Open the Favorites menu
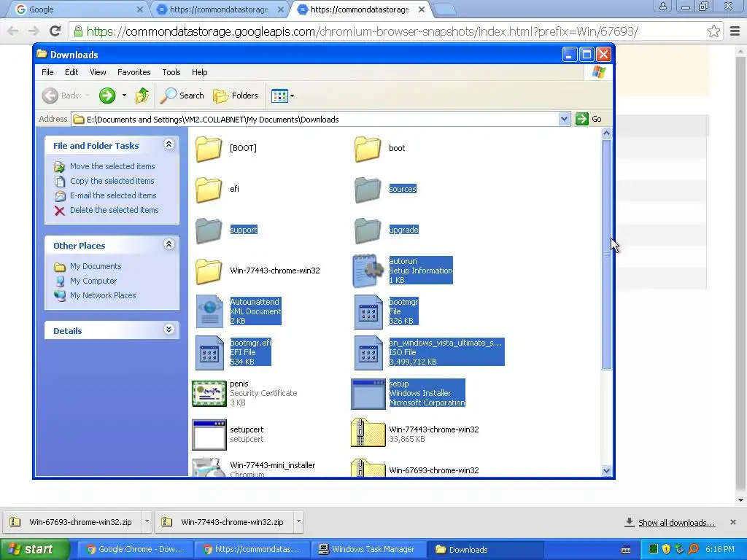The height and width of the screenshot is (560, 747). point(134,72)
